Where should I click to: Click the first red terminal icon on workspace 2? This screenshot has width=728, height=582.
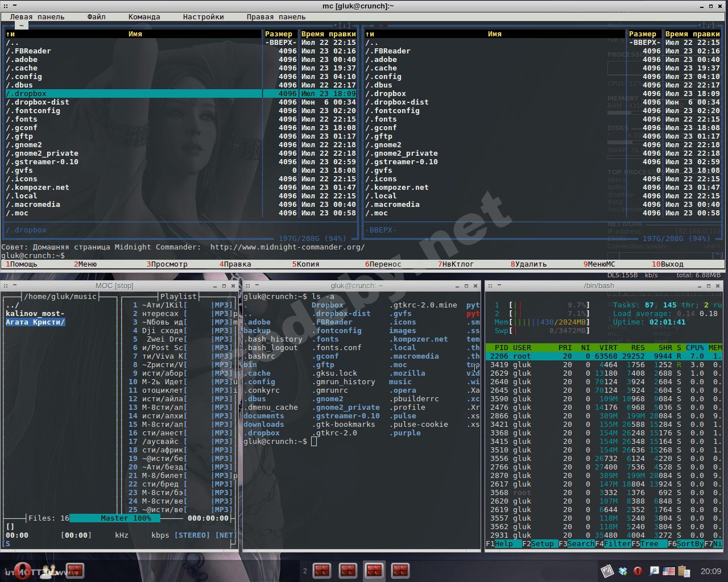tap(322, 570)
